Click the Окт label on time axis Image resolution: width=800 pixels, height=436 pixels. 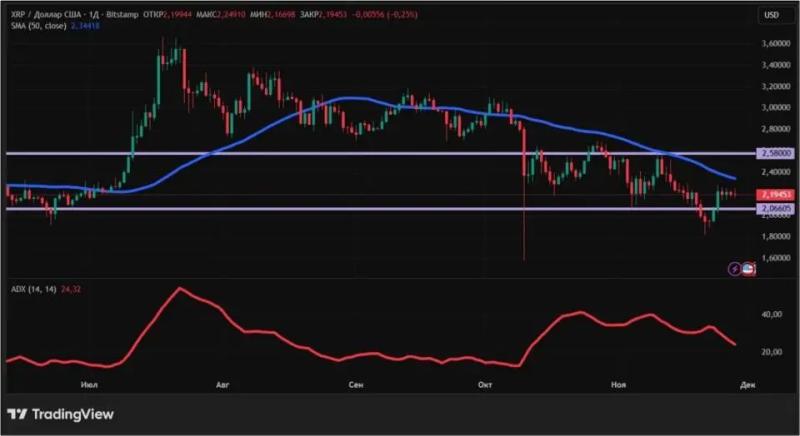[486, 384]
